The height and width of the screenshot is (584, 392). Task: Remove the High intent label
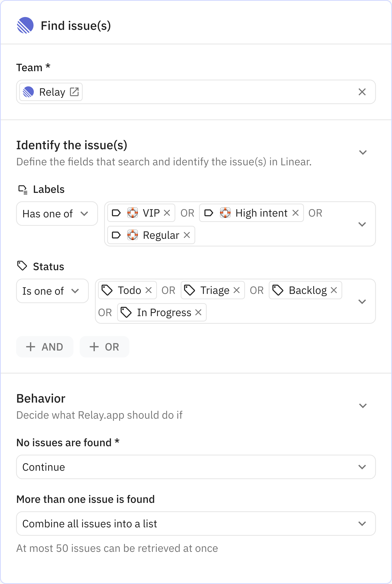click(296, 213)
